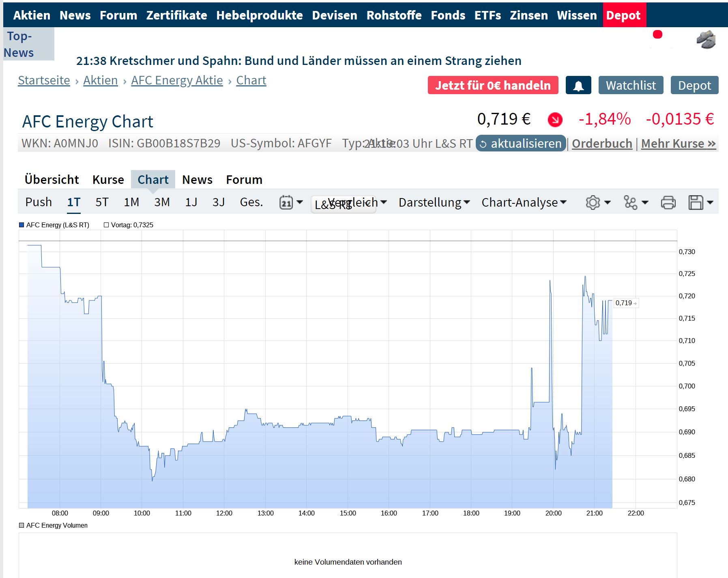Expand the Darstellung dropdown

pyautogui.click(x=434, y=202)
